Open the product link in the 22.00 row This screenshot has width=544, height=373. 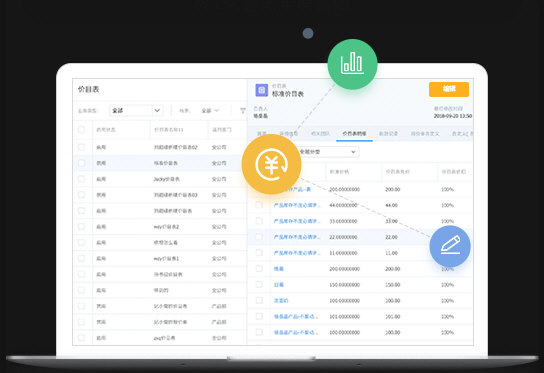297,237
